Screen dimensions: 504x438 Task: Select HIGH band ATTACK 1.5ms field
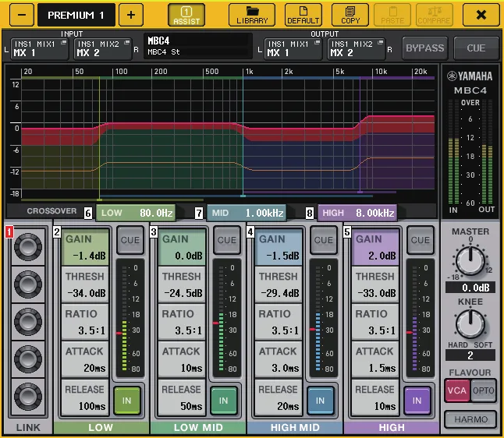pos(375,359)
